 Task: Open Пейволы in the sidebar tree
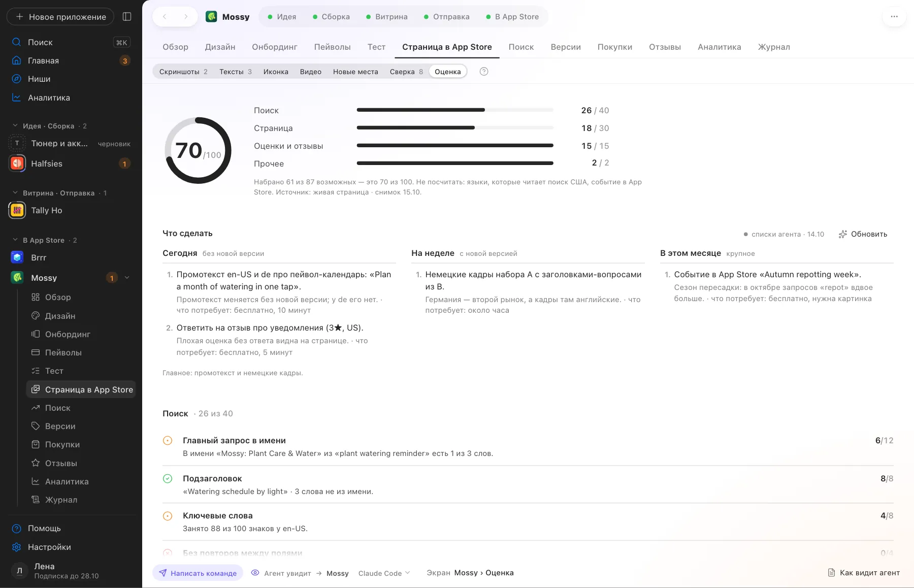(x=81, y=352)
